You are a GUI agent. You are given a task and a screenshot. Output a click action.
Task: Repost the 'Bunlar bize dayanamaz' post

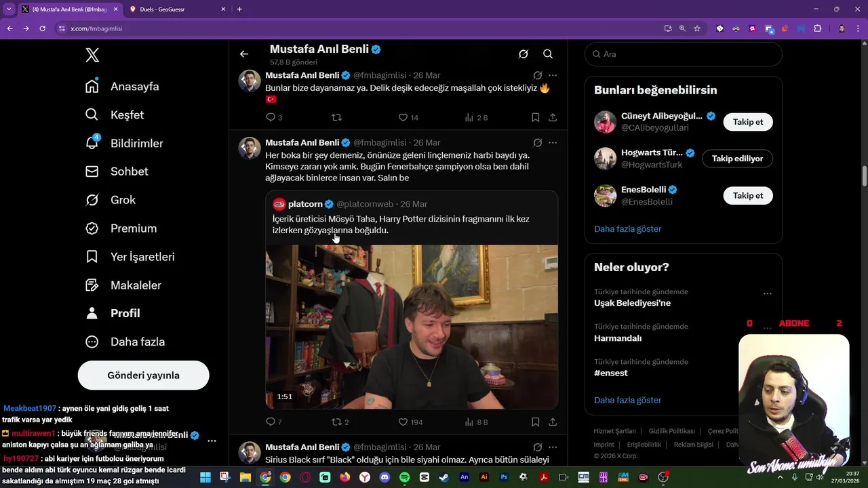(336, 117)
